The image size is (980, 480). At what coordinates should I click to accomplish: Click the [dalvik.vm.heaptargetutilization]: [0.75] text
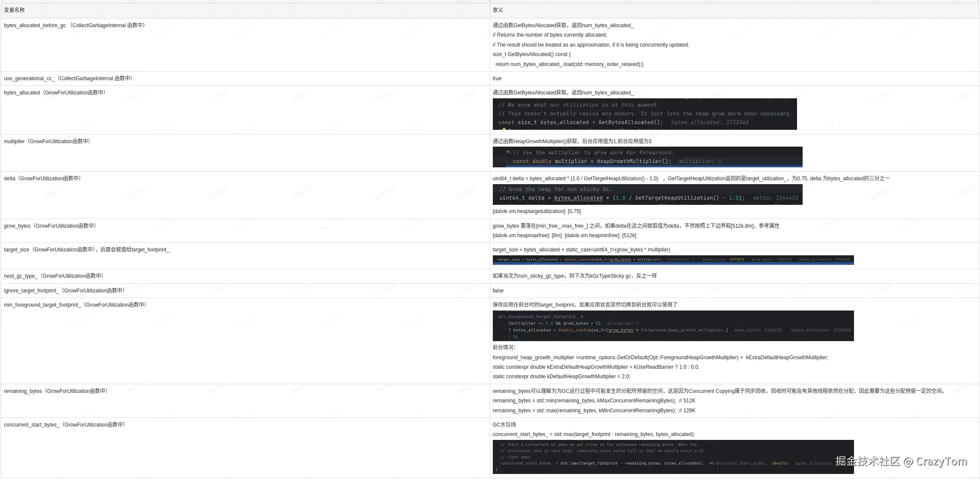tap(536, 211)
